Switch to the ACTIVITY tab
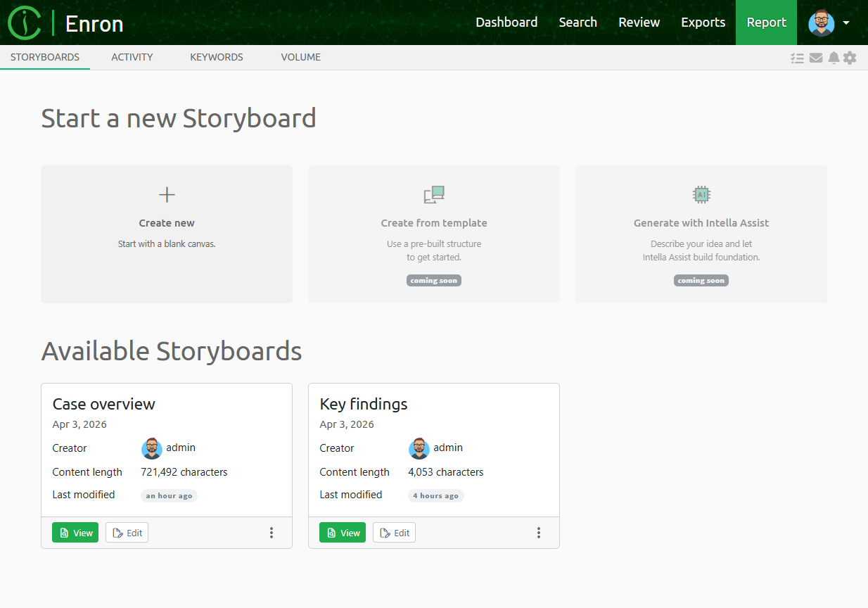Image resolution: width=868 pixels, height=608 pixels. pos(132,57)
